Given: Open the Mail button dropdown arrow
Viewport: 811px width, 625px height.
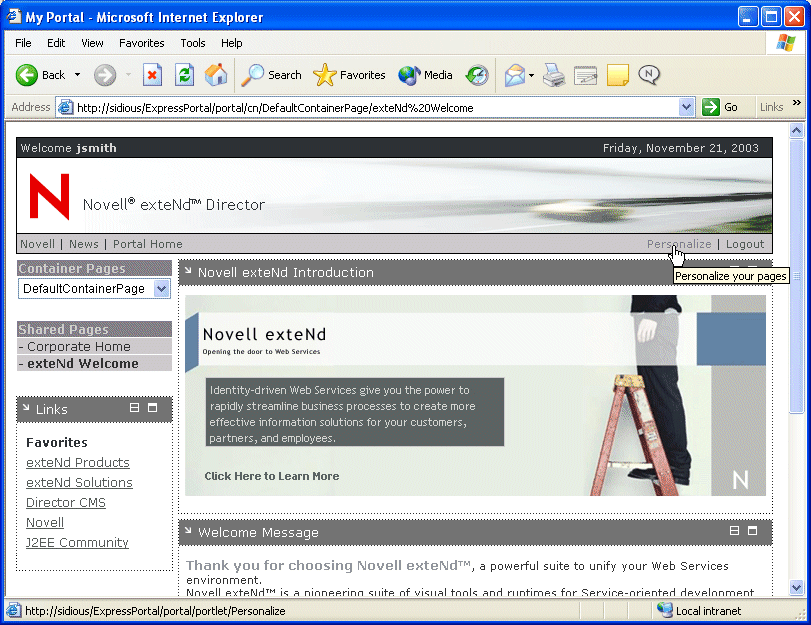Looking at the screenshot, I should click(x=531, y=76).
